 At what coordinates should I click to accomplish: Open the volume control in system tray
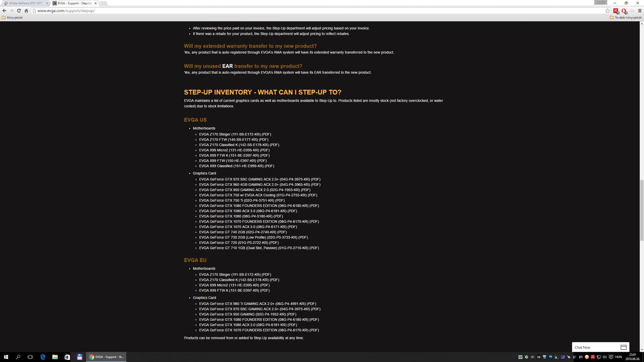605,357
